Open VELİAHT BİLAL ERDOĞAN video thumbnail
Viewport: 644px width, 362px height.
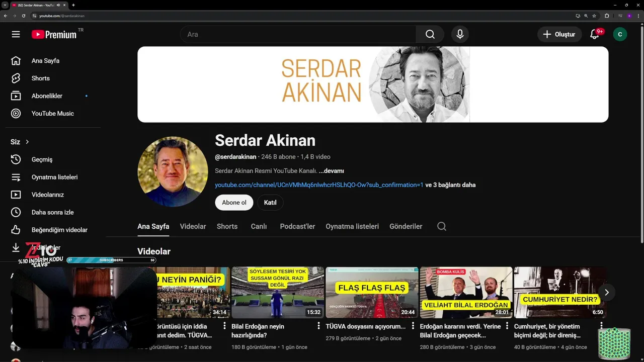(466, 292)
